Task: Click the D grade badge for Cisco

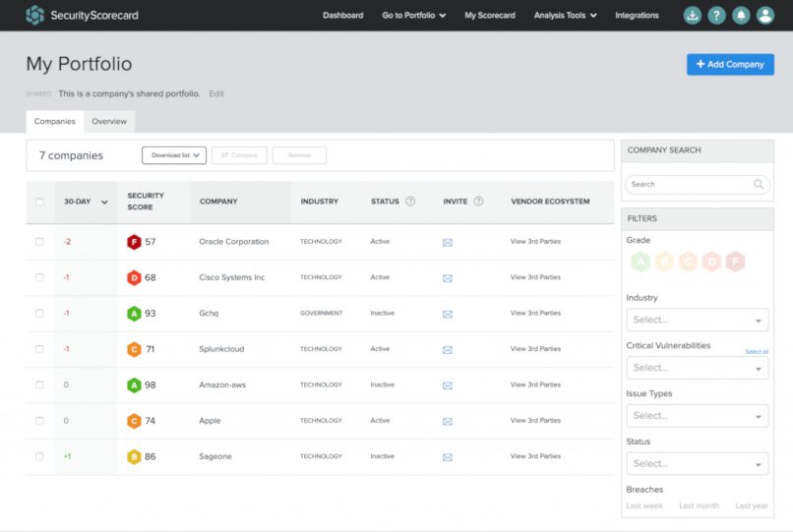Action: pyautogui.click(x=134, y=277)
